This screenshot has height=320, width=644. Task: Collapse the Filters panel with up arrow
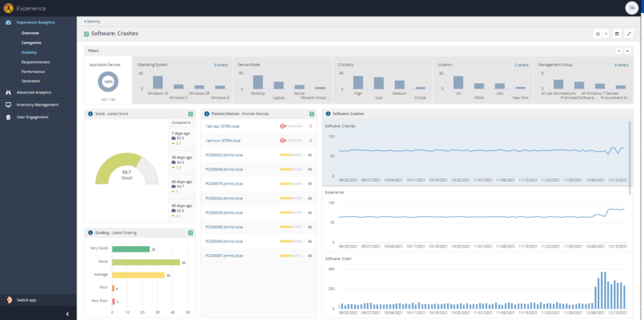coord(627,51)
